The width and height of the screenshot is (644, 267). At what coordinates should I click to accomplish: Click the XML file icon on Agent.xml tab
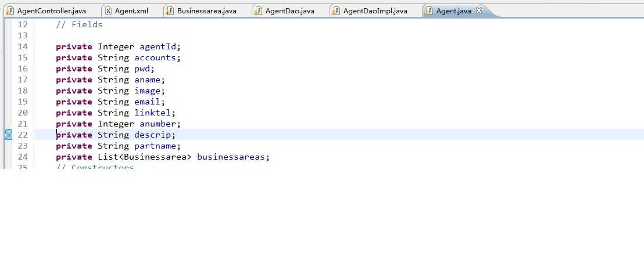[x=108, y=11]
